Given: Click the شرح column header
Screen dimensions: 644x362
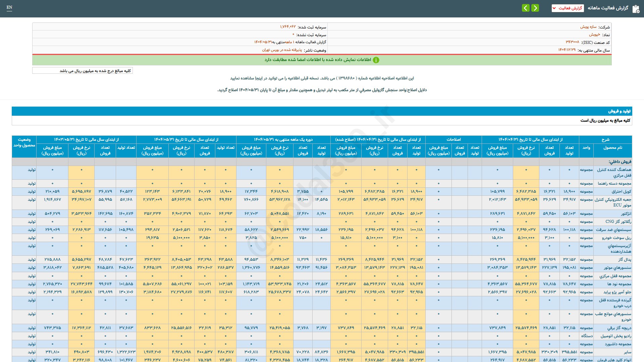Looking at the screenshot, I should coord(605,139).
